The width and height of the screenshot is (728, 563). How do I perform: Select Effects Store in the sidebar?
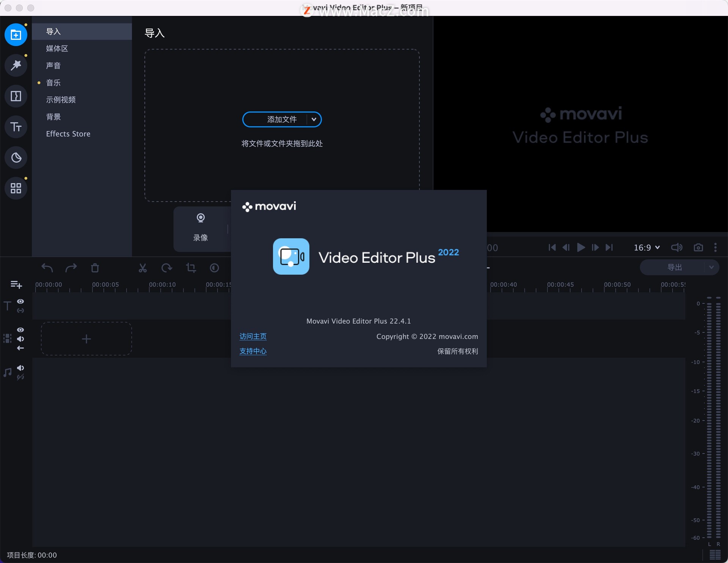(68, 134)
